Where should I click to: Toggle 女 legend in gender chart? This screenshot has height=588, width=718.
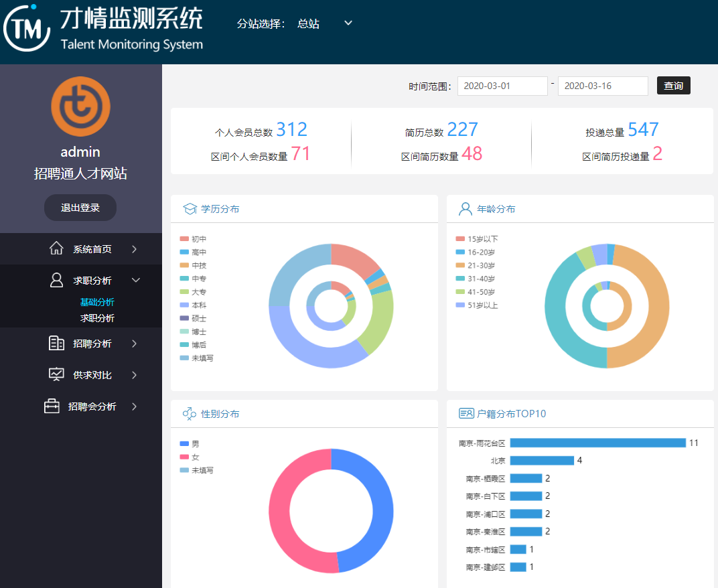[x=195, y=457]
